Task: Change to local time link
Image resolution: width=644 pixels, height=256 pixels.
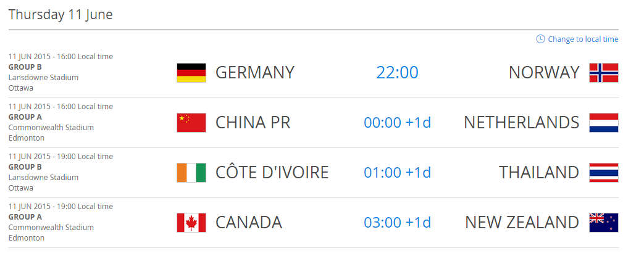Action: point(583,39)
